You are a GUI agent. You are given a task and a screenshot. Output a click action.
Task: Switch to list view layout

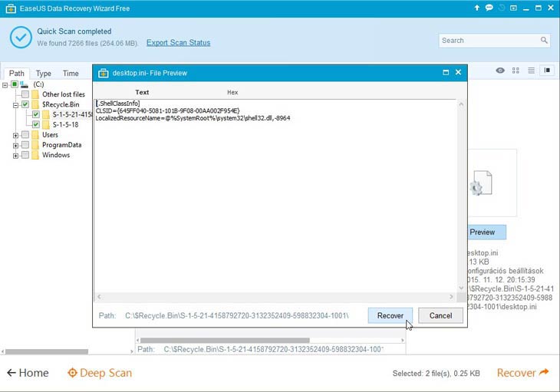(532, 71)
